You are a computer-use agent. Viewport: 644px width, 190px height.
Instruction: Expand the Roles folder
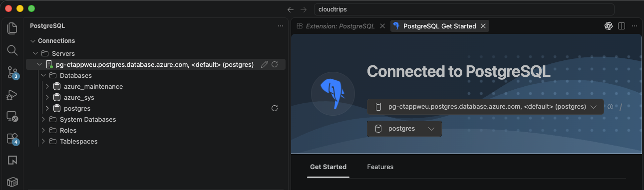43,130
